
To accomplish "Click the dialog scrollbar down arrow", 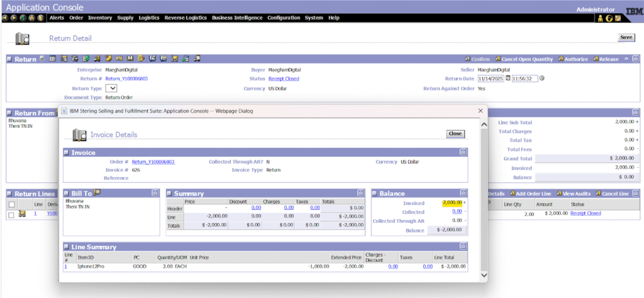I will [484, 275].
